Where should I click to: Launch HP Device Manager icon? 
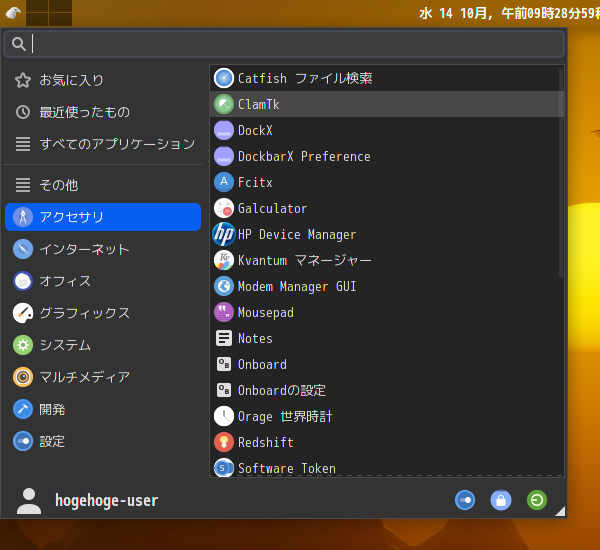(x=224, y=234)
